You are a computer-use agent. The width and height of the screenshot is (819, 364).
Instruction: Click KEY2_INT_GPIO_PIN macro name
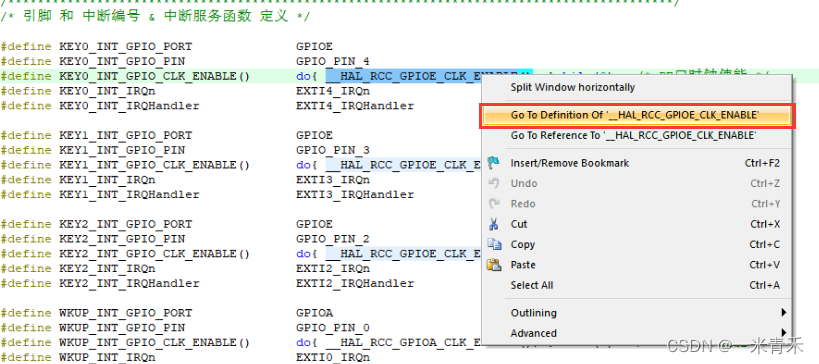click(122, 239)
